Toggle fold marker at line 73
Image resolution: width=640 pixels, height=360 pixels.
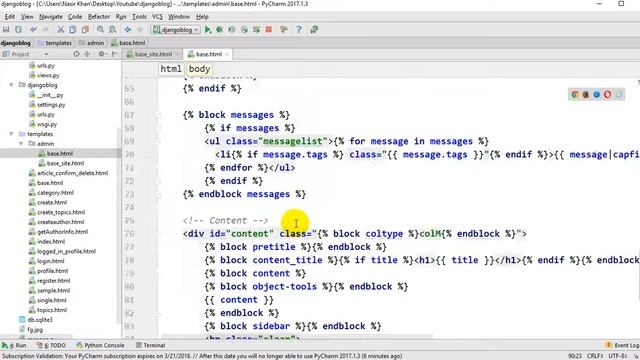[158, 194]
